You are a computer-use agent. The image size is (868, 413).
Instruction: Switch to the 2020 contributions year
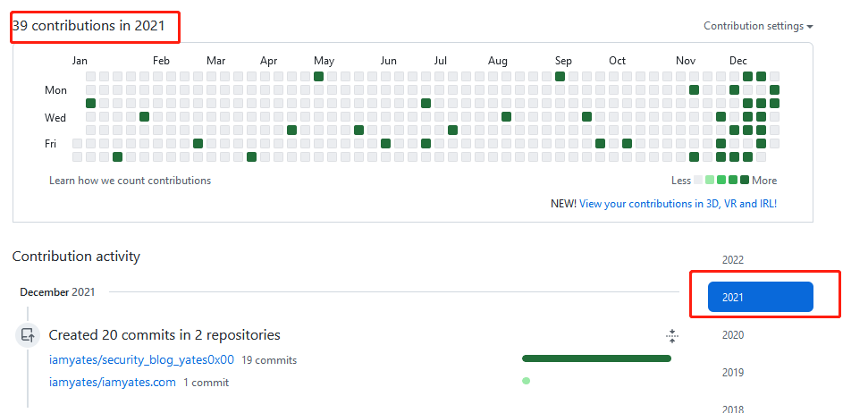pyautogui.click(x=733, y=335)
